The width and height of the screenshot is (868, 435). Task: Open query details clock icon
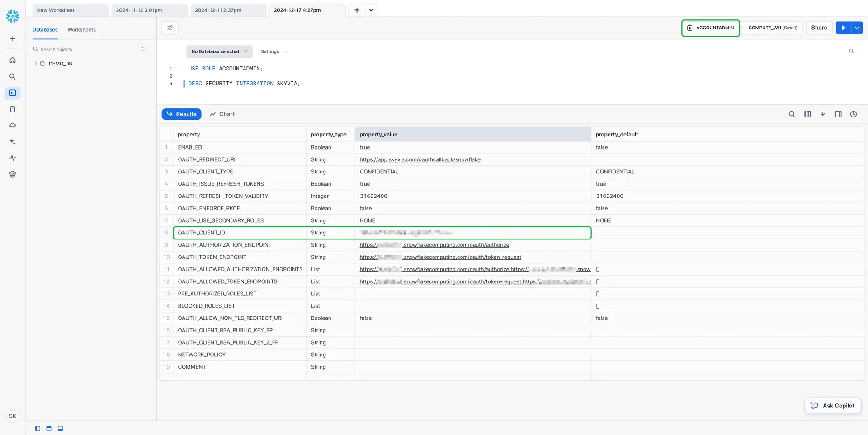854,114
